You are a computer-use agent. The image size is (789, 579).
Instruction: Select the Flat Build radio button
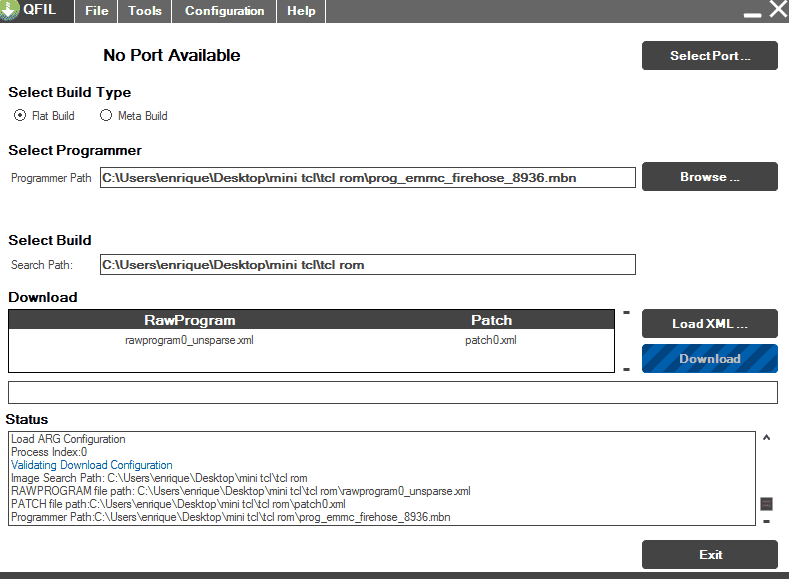point(20,116)
